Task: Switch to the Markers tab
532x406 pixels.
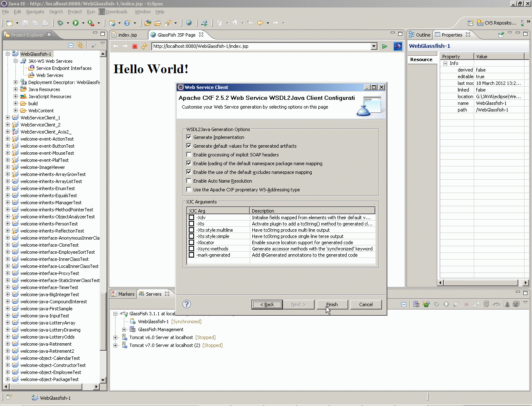Action: point(123,294)
